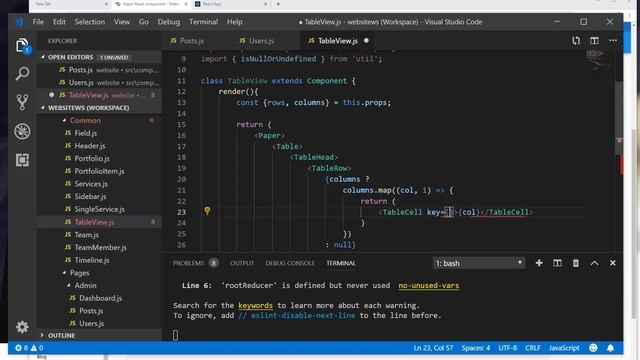Open Header.js in explorer tree
The height and width of the screenshot is (360, 640).
[99, 146]
